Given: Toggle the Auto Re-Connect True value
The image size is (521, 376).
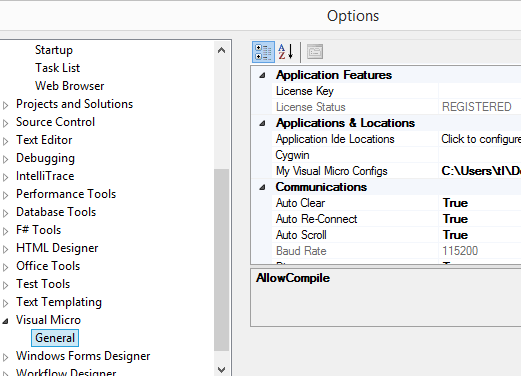Looking at the screenshot, I should tap(455, 219).
